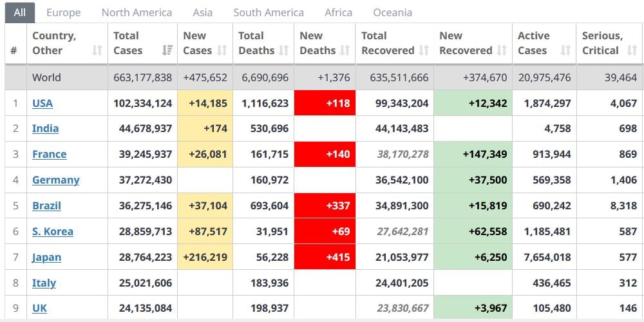Image resolution: width=644 pixels, height=322 pixels.
Task: Open the USA country link
Action: pos(43,103)
